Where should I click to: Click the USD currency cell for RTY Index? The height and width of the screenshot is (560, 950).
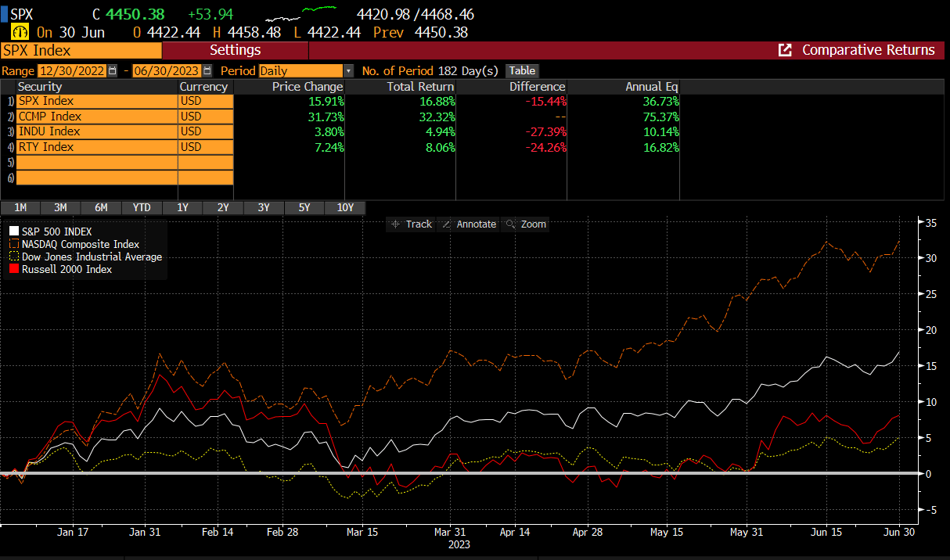(206, 147)
